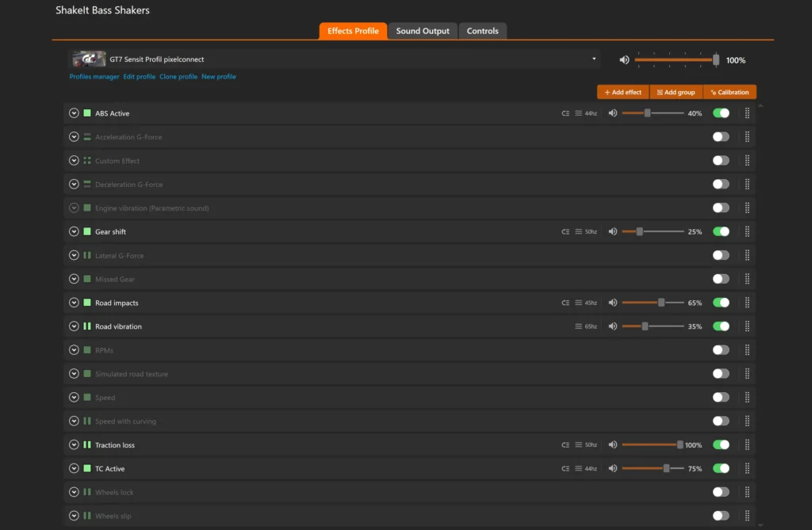This screenshot has width=812, height=530.
Task: Open the Profiles manager link
Action: coord(94,77)
